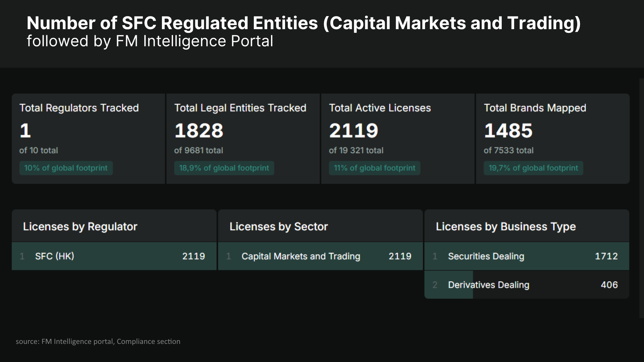Image resolution: width=644 pixels, height=362 pixels.
Task: Click the source text for FM Intelligence portal
Action: [x=98, y=342]
